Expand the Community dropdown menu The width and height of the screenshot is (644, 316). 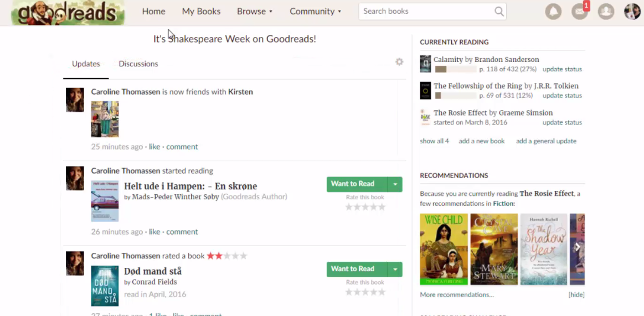pyautogui.click(x=316, y=12)
